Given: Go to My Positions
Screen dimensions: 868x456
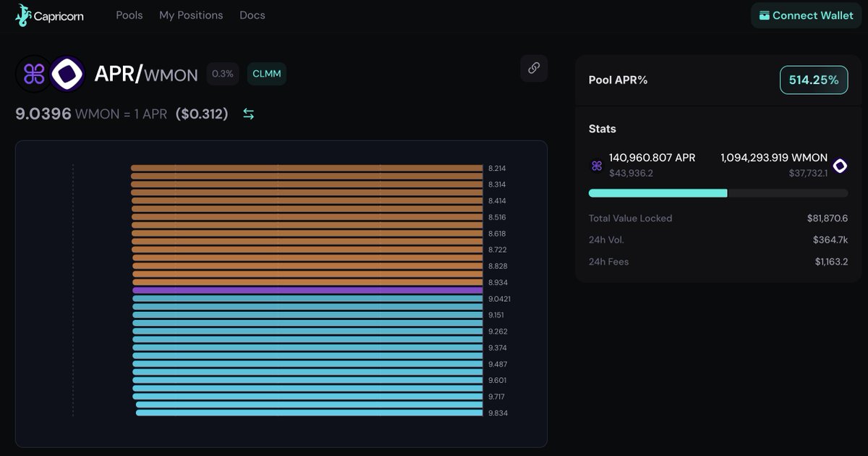Looking at the screenshot, I should [191, 15].
